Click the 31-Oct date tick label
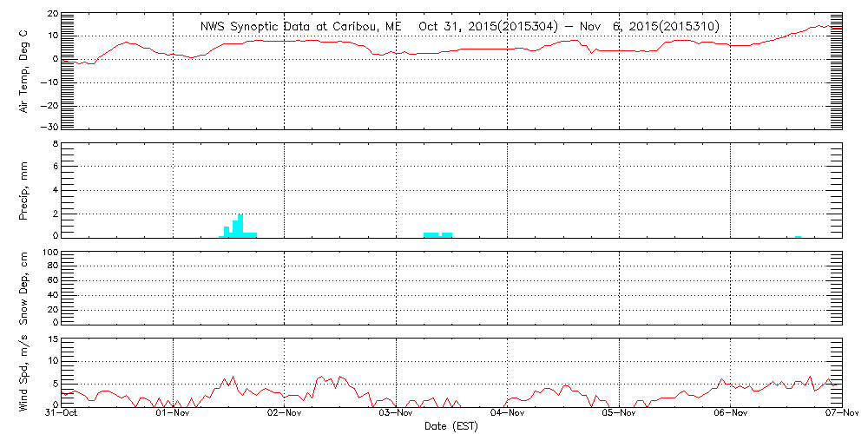This screenshot has width=868, height=434. click(x=62, y=414)
